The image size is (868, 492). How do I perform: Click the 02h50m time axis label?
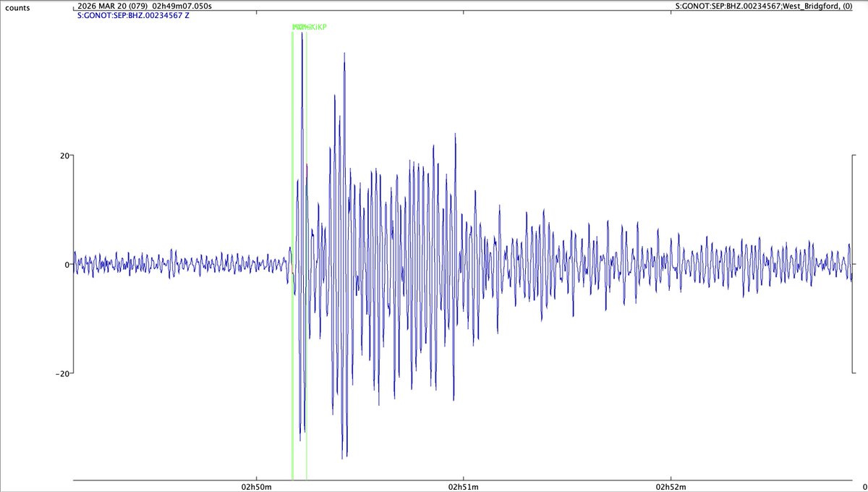(255, 486)
